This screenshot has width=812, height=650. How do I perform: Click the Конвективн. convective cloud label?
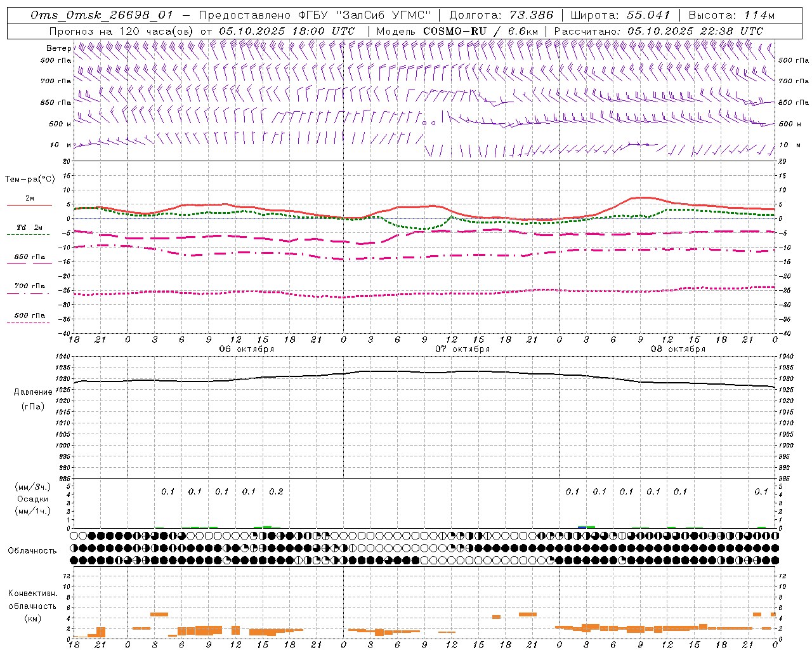[x=32, y=594]
